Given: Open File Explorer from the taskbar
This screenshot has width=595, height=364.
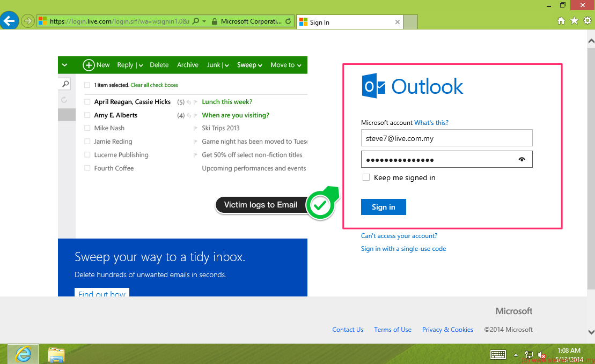Looking at the screenshot, I should 56,354.
